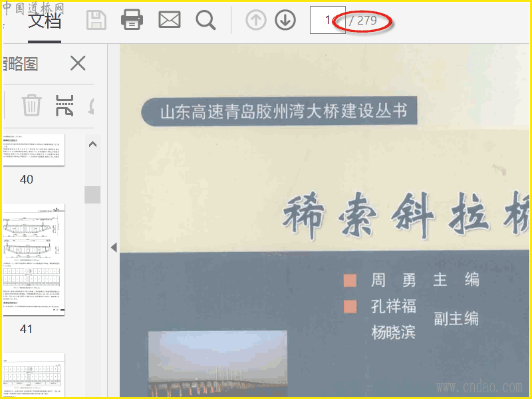
Task: Click the page label 40
Action: point(27,179)
